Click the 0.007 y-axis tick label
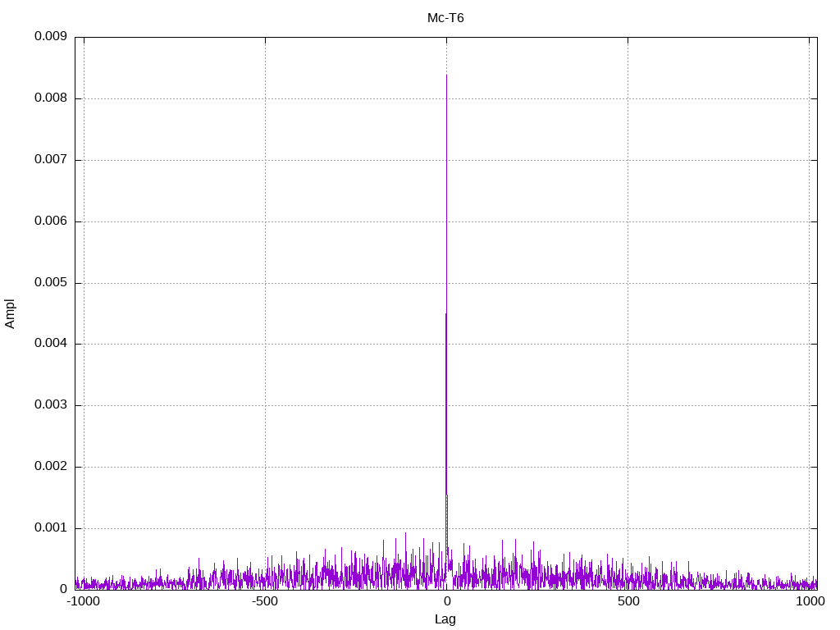The width and height of the screenshot is (840, 630). pyautogui.click(x=50, y=160)
